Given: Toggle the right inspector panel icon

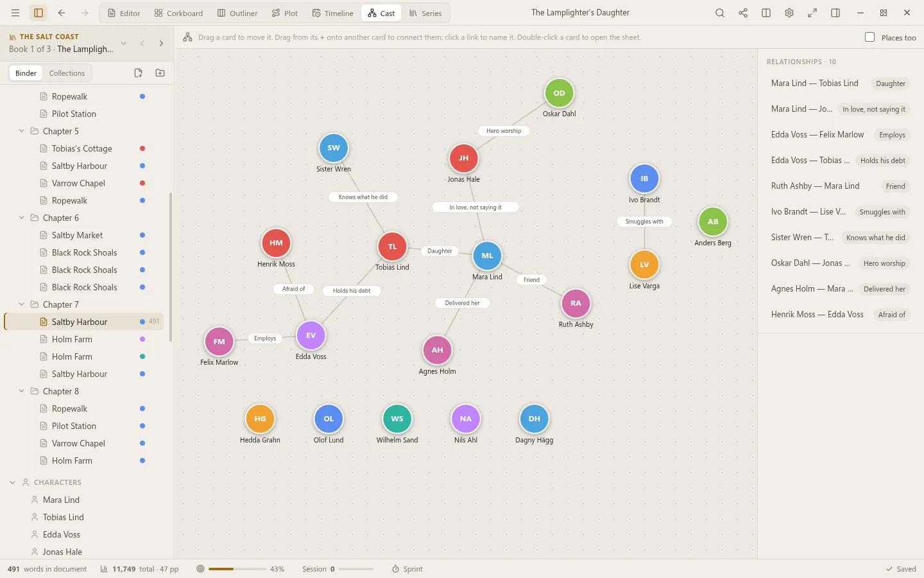Looking at the screenshot, I should coord(835,13).
